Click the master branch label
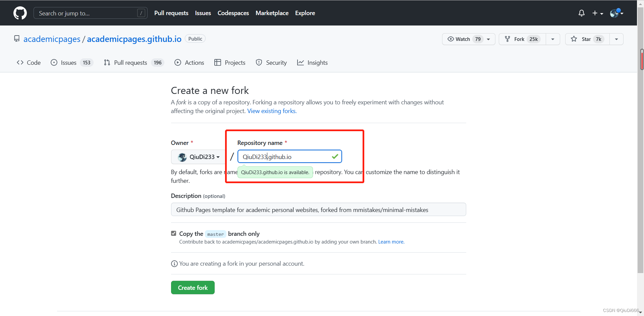Screen dimensions: 644x316 (x=215, y=234)
